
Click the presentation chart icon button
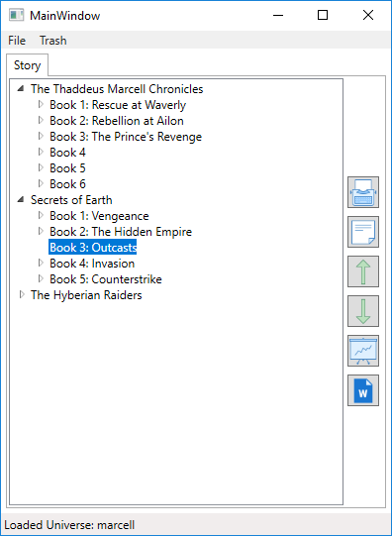pos(363,351)
